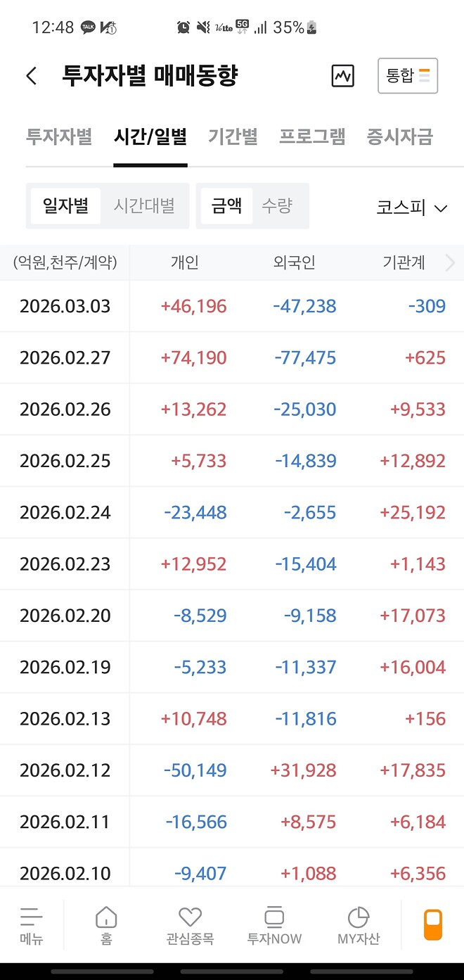
Task: Open the chart view icon
Action: (343, 76)
